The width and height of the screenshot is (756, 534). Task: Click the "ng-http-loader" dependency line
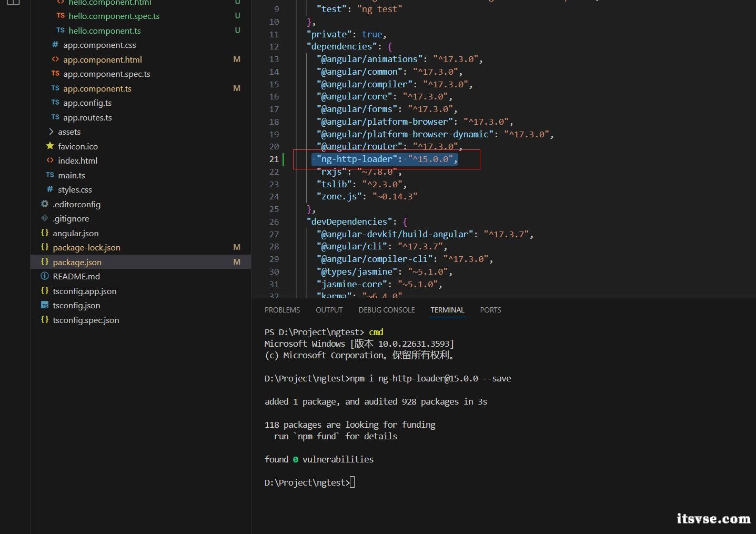click(x=387, y=159)
